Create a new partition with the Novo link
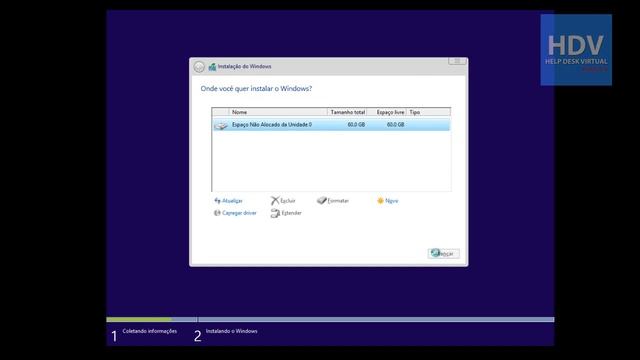 pos(391,201)
